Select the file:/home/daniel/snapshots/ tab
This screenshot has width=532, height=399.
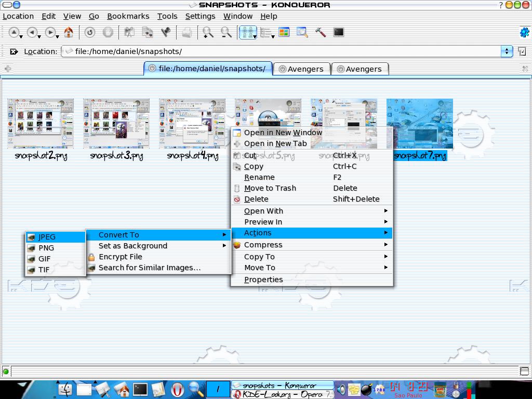click(208, 68)
